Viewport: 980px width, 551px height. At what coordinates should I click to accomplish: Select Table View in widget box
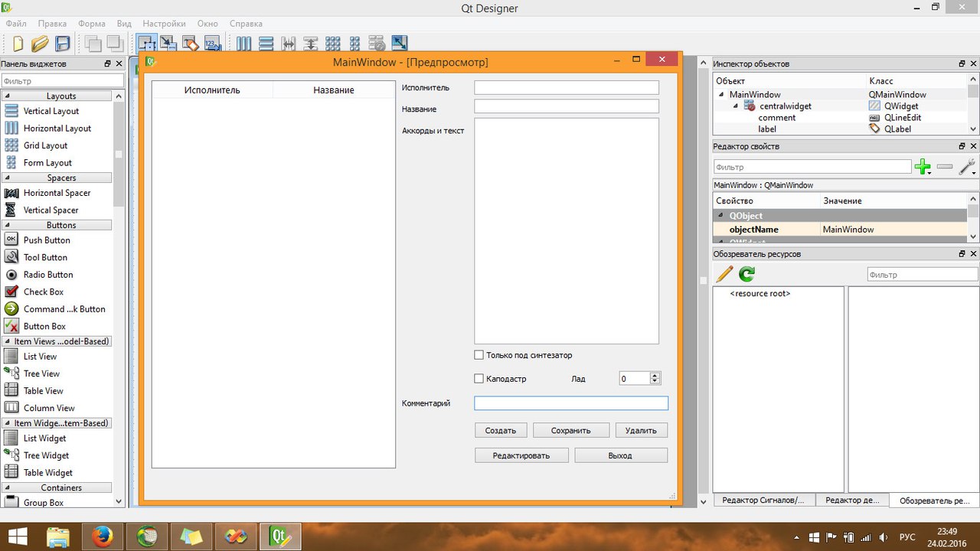coord(44,390)
